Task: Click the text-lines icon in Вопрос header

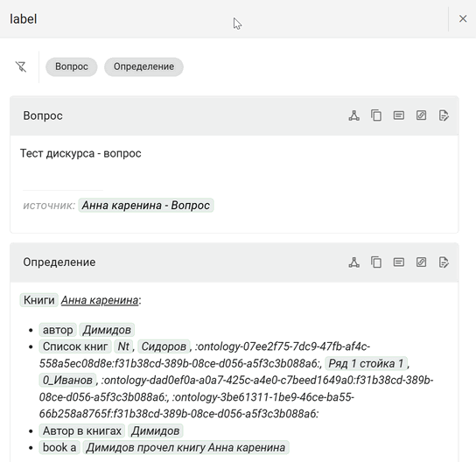Action: [399, 115]
